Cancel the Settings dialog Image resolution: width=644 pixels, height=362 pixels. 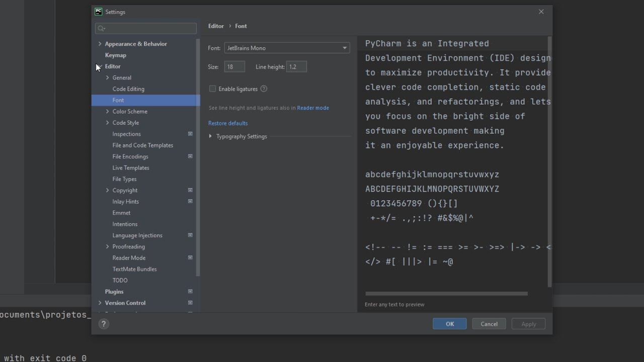pos(489,324)
